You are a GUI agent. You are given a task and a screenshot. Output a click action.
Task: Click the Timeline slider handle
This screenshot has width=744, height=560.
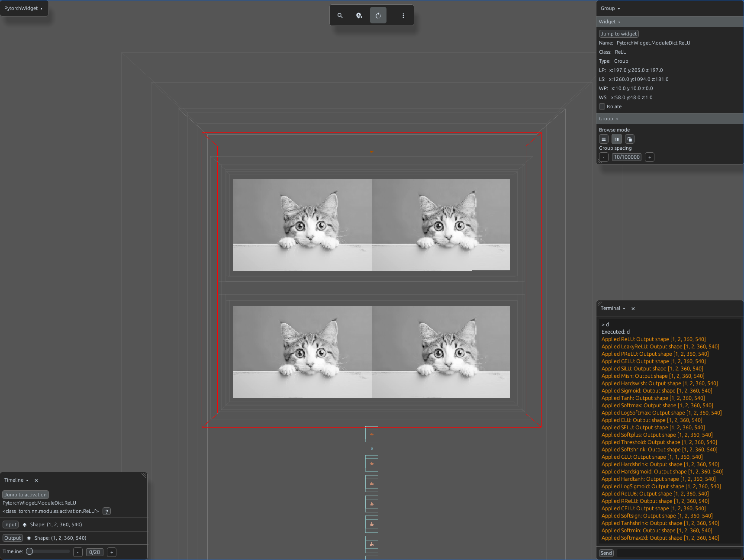(29, 551)
